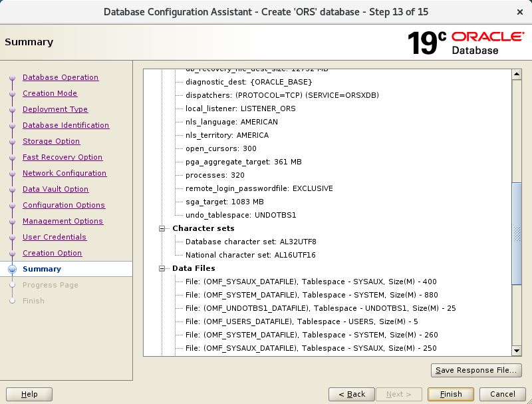Click the vertical scrollbar thumb
Viewport: 532px width, 404px height.
[517, 234]
